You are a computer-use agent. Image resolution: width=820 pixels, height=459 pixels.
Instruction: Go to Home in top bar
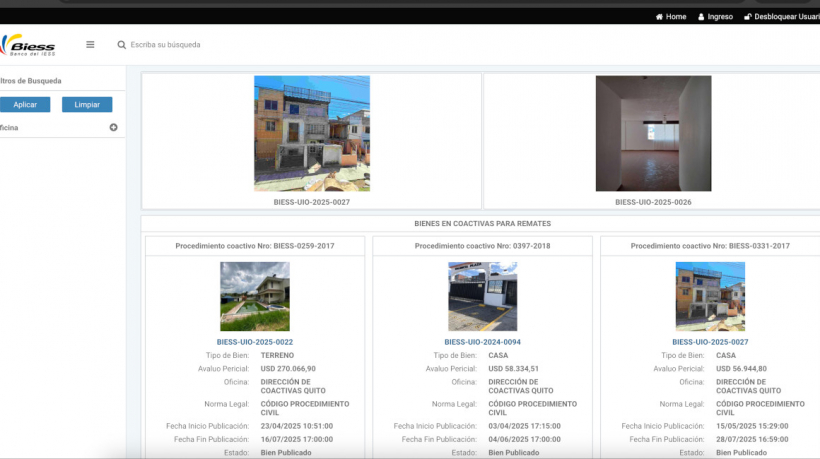pyautogui.click(x=671, y=17)
